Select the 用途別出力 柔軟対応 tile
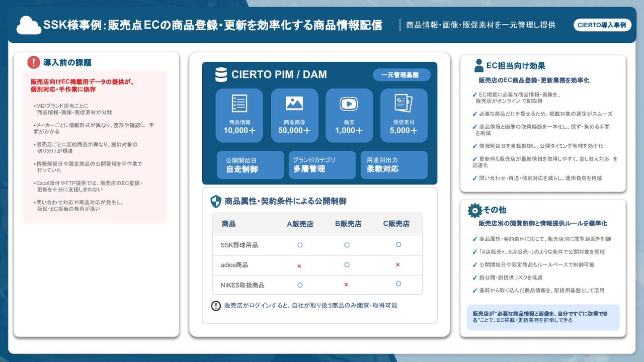Viewport: 644px width, 362px height. [x=394, y=165]
